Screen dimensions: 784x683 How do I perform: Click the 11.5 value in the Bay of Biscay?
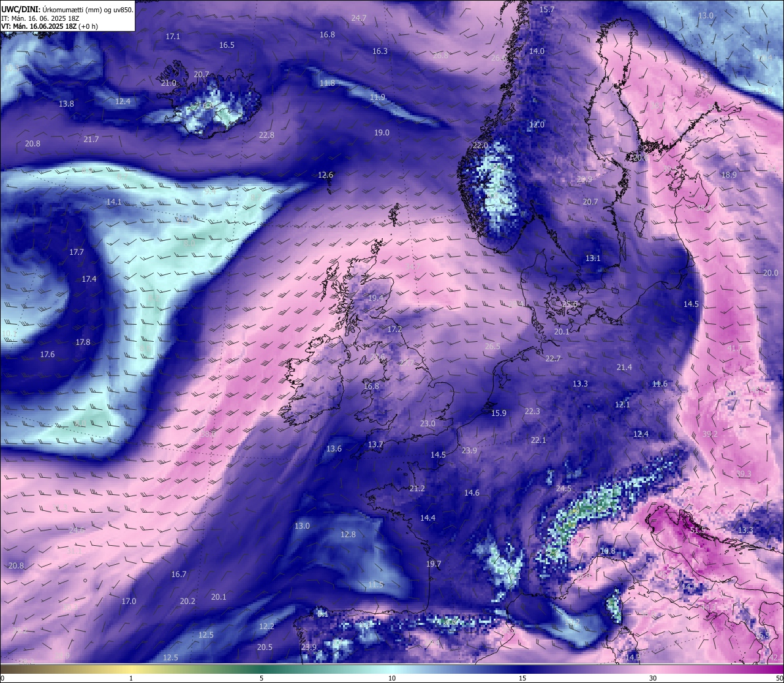coord(375,584)
